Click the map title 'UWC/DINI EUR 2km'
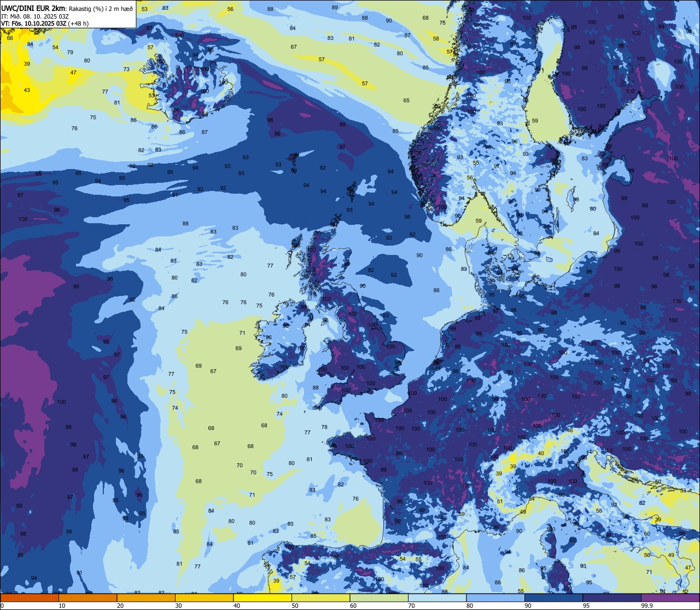The width and height of the screenshot is (700, 610). [x=33, y=8]
